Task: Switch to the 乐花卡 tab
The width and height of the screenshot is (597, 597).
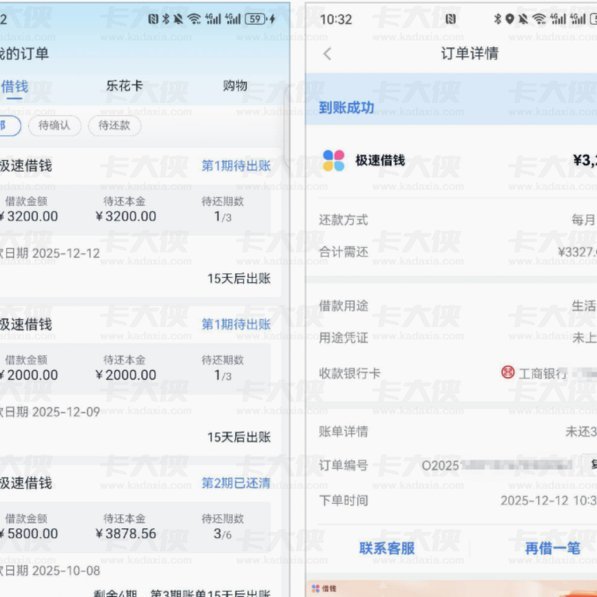Action: click(124, 86)
